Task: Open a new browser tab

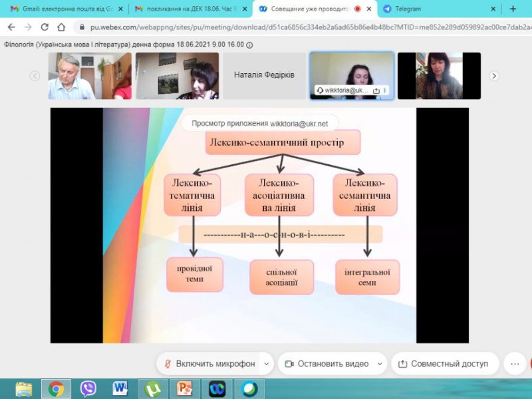Action: (x=513, y=9)
